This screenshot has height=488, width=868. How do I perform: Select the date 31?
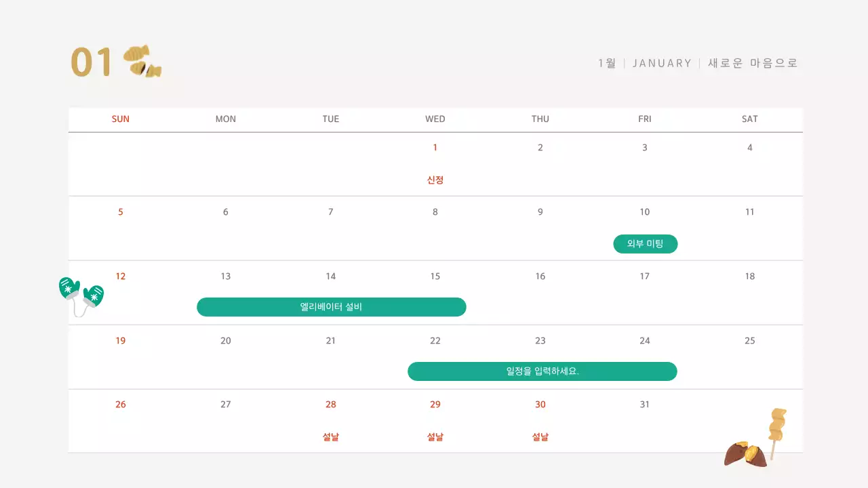point(644,405)
